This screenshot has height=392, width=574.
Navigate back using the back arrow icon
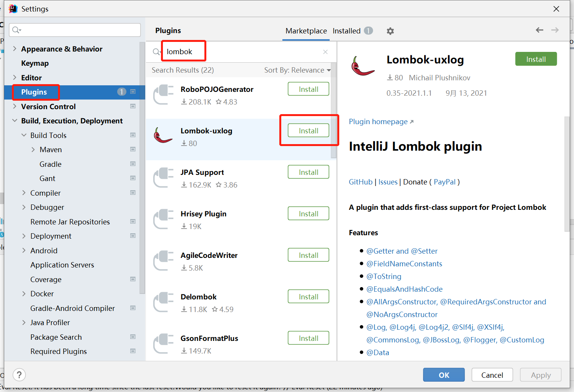tap(539, 30)
